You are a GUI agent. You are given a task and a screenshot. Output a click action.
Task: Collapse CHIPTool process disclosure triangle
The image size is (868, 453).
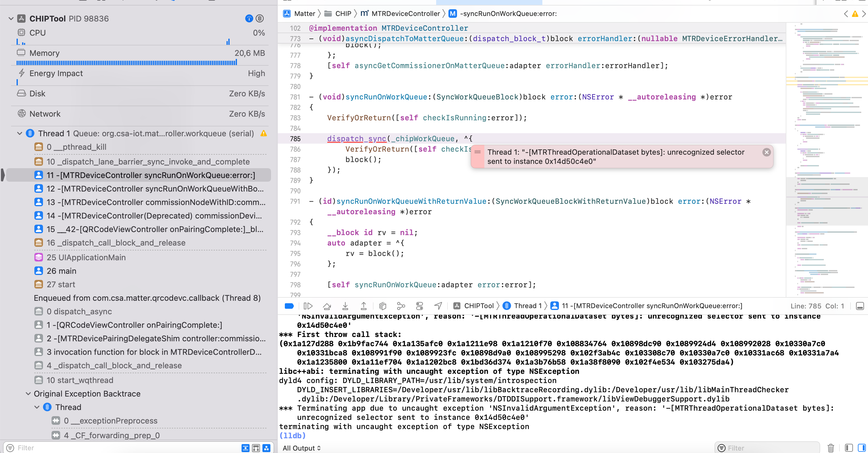11,18
